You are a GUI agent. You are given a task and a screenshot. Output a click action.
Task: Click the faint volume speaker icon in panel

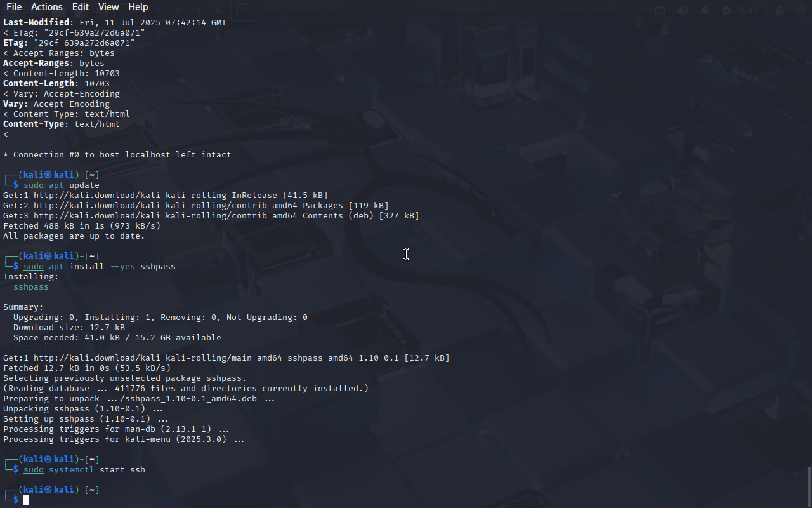point(683,11)
